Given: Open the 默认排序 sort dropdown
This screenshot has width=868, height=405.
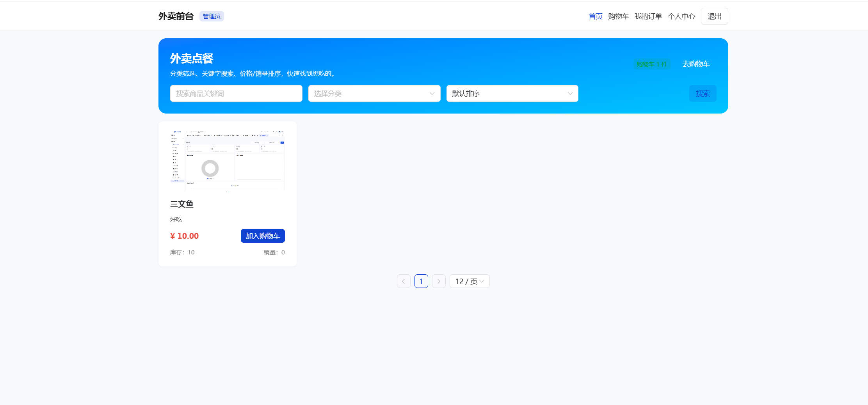Looking at the screenshot, I should 512,93.
